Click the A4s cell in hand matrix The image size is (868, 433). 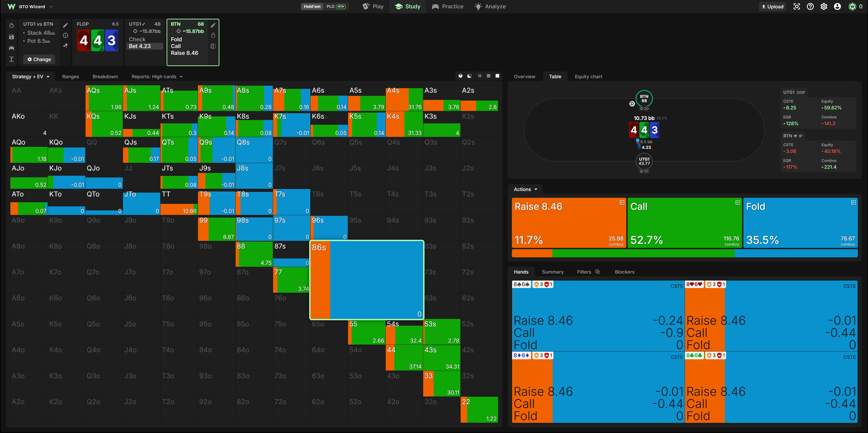(404, 98)
